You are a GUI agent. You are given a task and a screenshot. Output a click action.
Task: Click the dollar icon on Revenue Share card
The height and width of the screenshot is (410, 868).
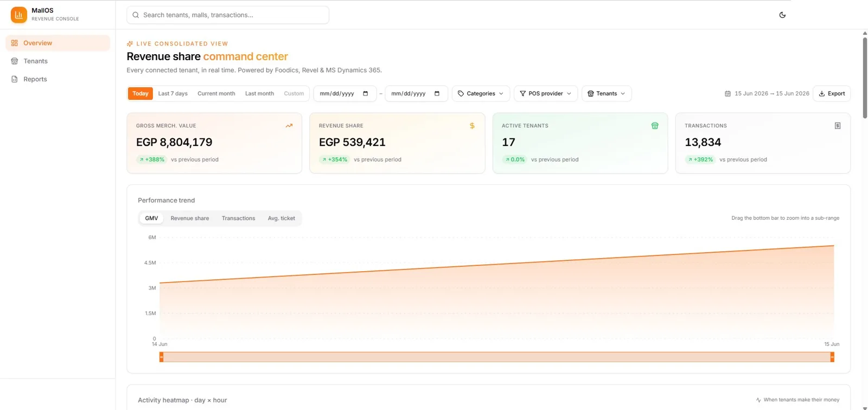[472, 126]
